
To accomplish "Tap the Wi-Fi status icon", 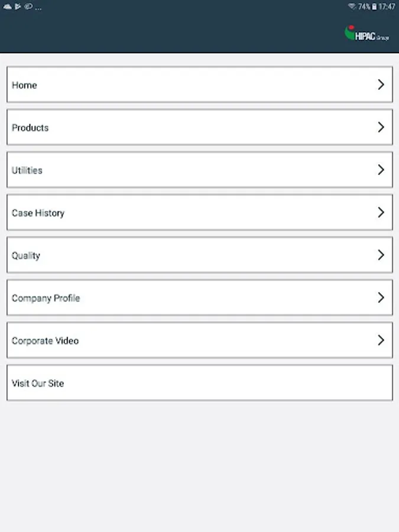I will [x=352, y=7].
